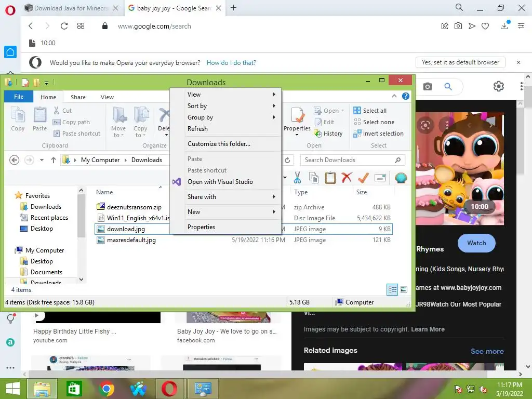Click the Explorer back arrow button
Image resolution: width=532 pixels, height=399 pixels.
pyautogui.click(x=14, y=160)
